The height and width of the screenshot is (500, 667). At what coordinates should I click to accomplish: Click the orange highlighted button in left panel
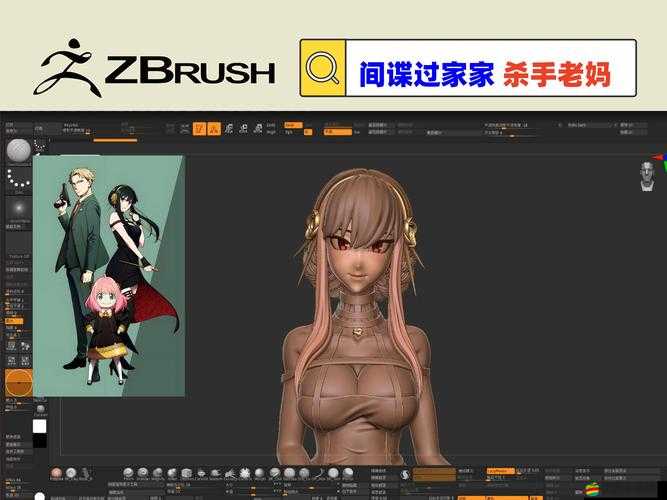point(14,321)
